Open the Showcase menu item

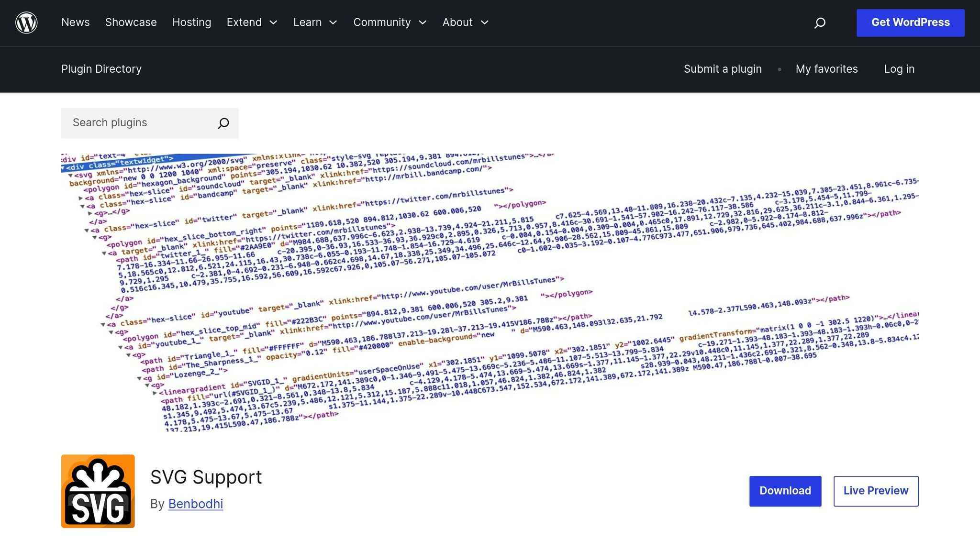tap(131, 22)
